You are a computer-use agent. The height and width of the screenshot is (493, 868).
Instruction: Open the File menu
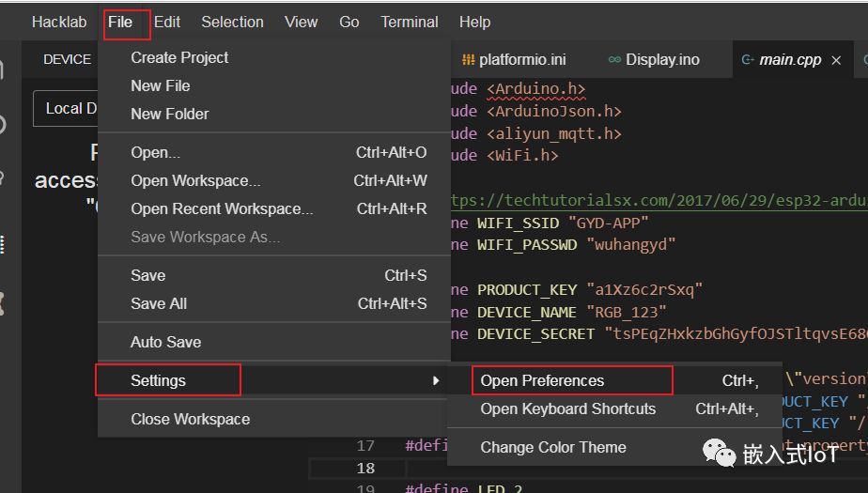pyautogui.click(x=120, y=22)
